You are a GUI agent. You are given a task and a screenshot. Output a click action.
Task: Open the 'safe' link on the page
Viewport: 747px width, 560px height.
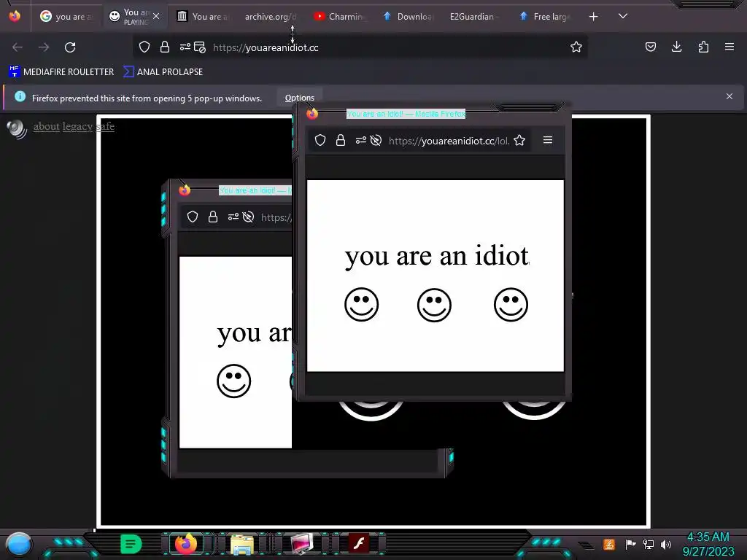point(105,126)
